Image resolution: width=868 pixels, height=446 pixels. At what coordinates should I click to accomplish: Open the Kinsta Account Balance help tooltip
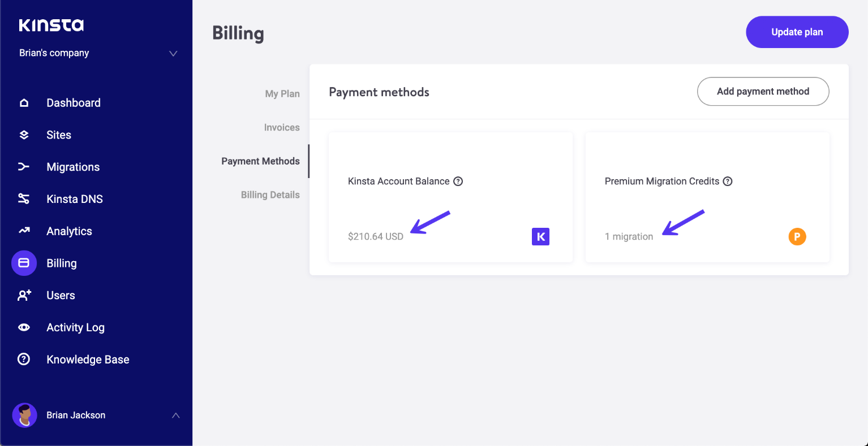pyautogui.click(x=458, y=181)
